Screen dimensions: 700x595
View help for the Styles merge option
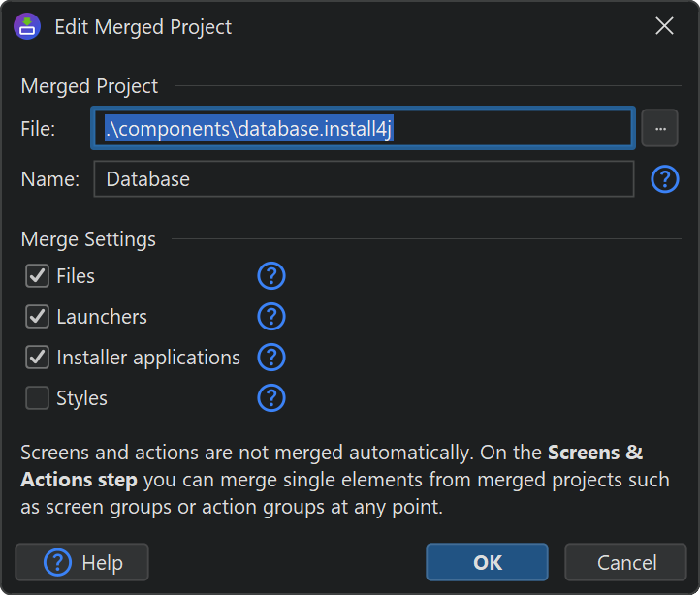coord(271,398)
